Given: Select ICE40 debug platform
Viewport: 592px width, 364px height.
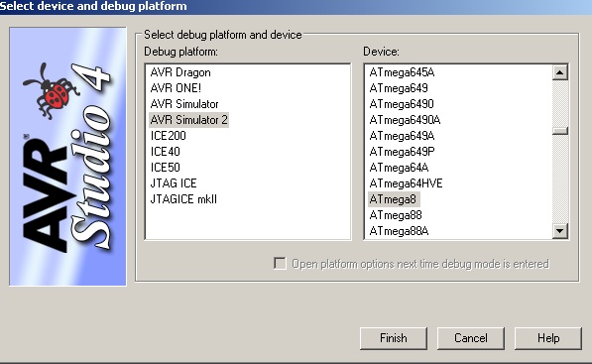Looking at the screenshot, I should (x=165, y=152).
